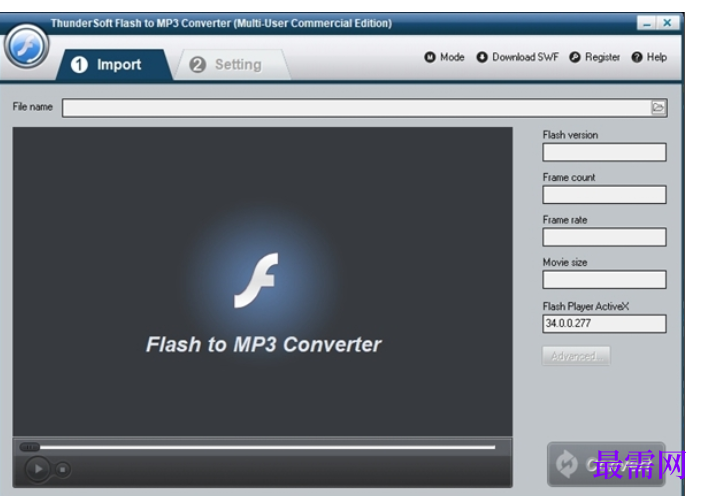Click the Flash Player ActiveX version field

(x=604, y=324)
